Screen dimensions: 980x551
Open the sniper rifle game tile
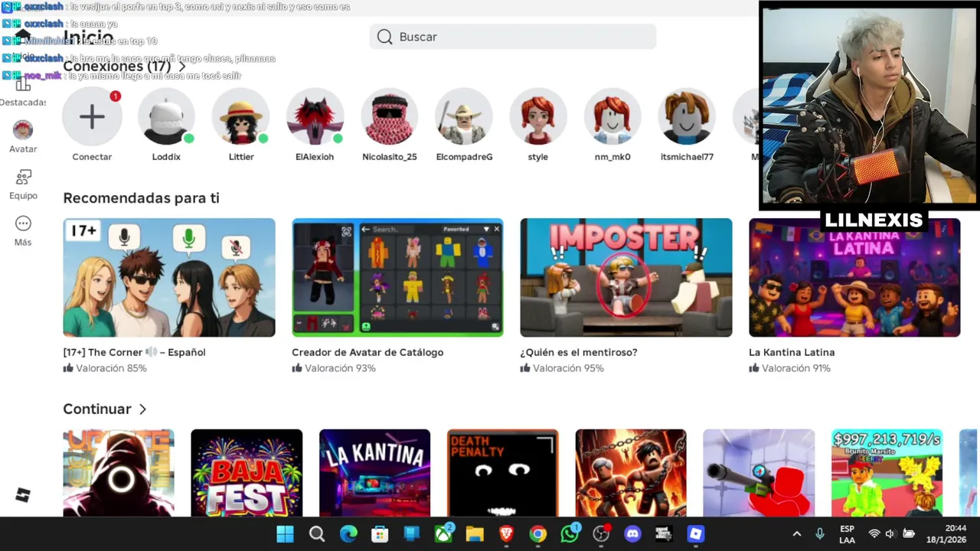pos(759,473)
